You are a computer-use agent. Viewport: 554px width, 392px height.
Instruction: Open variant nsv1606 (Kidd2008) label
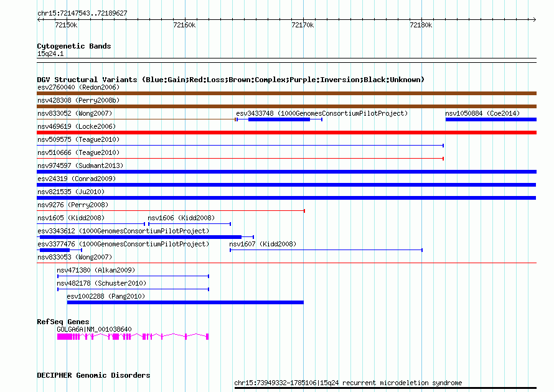pos(181,218)
